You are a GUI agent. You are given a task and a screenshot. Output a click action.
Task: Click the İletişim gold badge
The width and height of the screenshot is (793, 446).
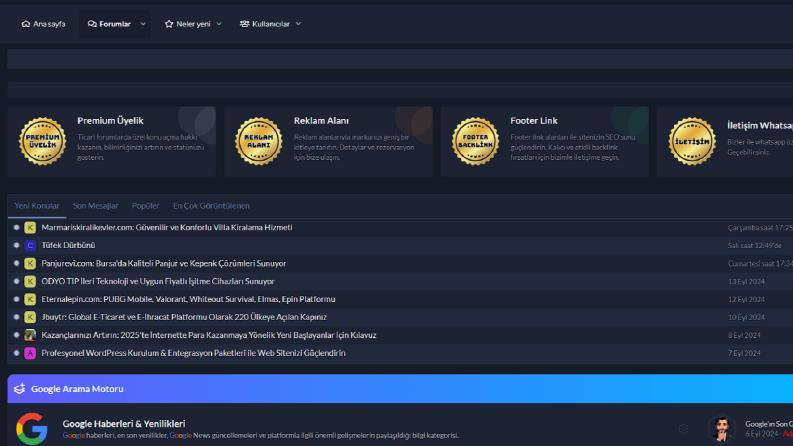tap(692, 141)
